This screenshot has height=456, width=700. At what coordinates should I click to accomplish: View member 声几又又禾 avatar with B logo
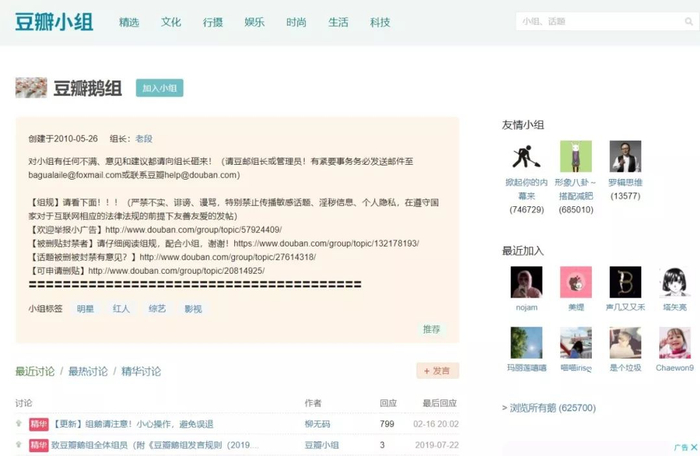625,282
